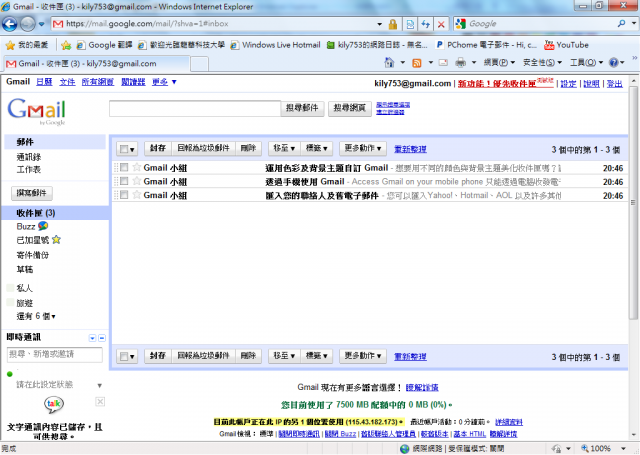Click the top 封存 archive button
The height and width of the screenshot is (455, 640).
(x=158, y=149)
